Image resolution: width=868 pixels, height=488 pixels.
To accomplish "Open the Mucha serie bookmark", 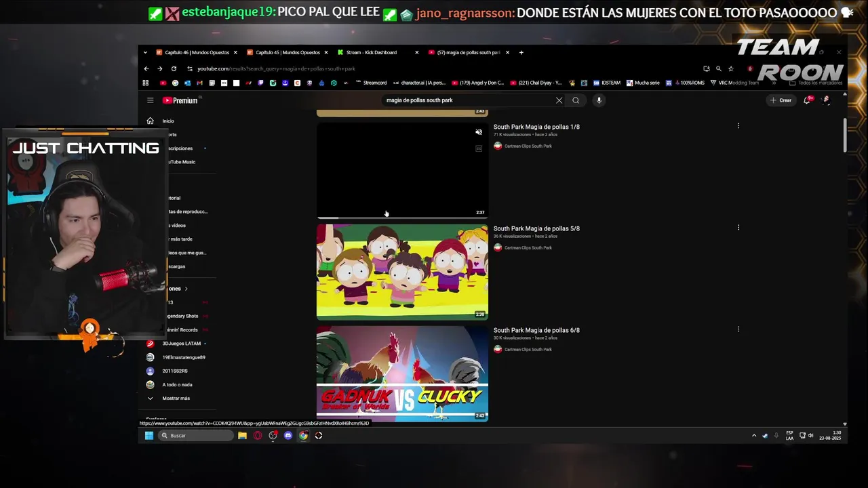I will (643, 83).
